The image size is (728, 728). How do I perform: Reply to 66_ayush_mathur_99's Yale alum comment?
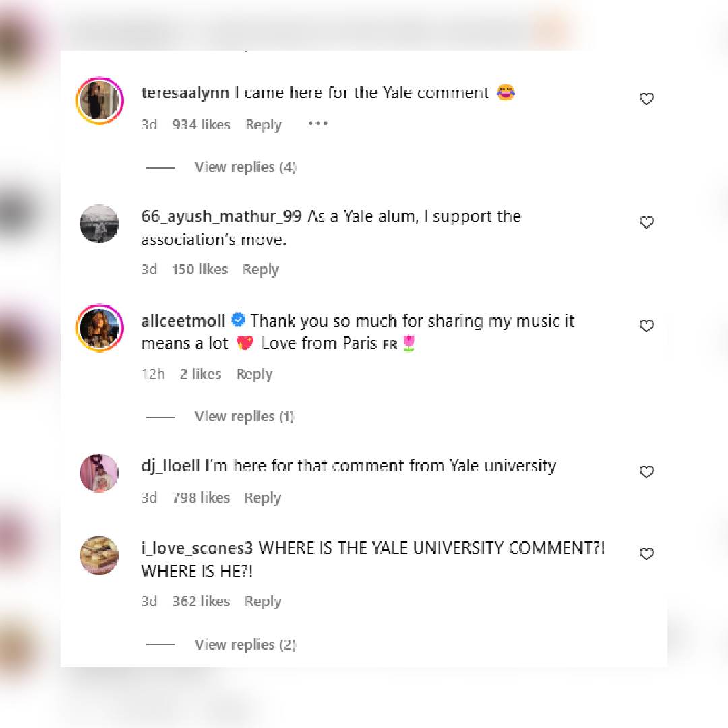260,270
